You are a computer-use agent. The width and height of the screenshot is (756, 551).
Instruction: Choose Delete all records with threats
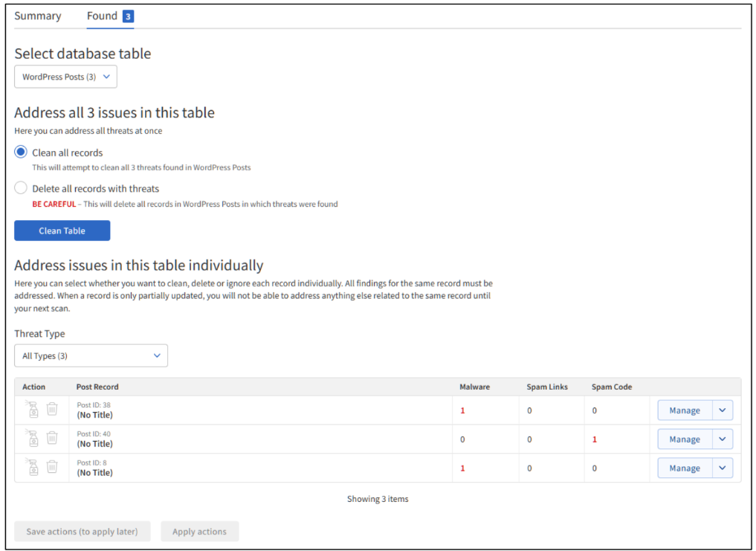click(21, 187)
